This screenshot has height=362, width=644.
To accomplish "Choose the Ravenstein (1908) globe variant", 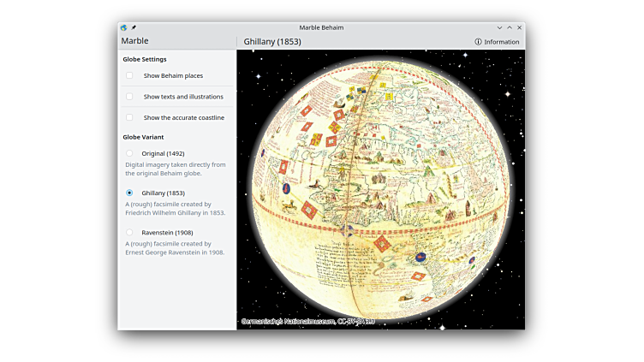I will (x=129, y=232).
